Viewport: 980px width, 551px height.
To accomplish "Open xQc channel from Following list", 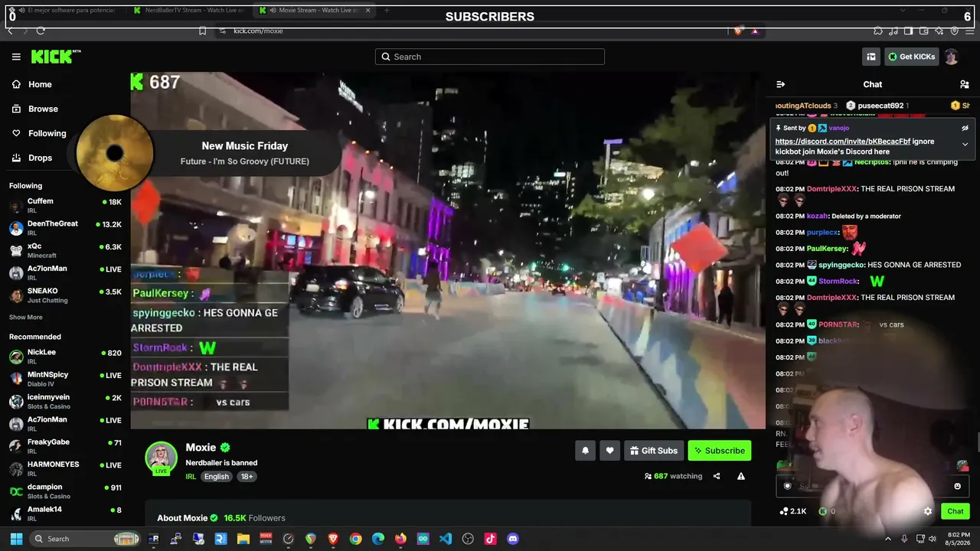I will [65, 250].
